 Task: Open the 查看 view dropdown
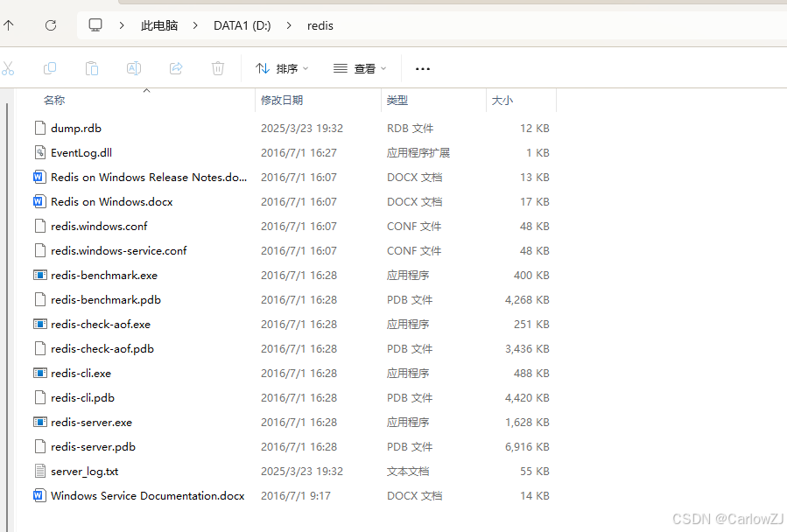click(x=360, y=68)
